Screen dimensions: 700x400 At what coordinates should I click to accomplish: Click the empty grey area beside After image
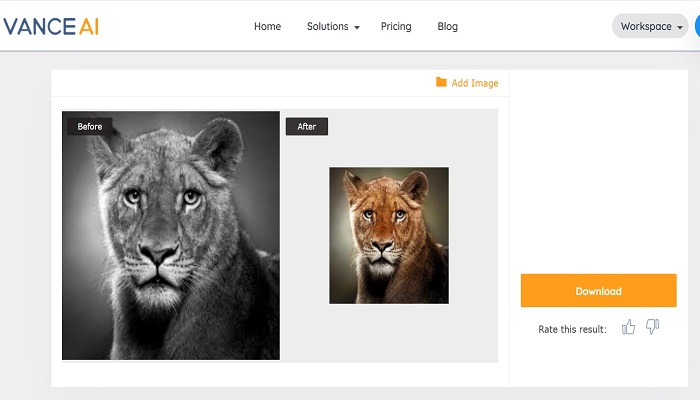[473, 235]
